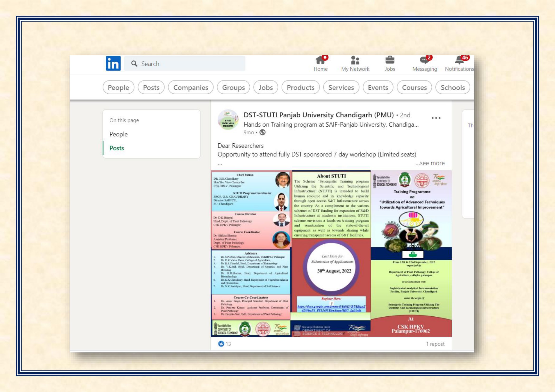Screen dimensions: 555x392
Task: Filter results by Jobs pill
Action: click(x=266, y=87)
